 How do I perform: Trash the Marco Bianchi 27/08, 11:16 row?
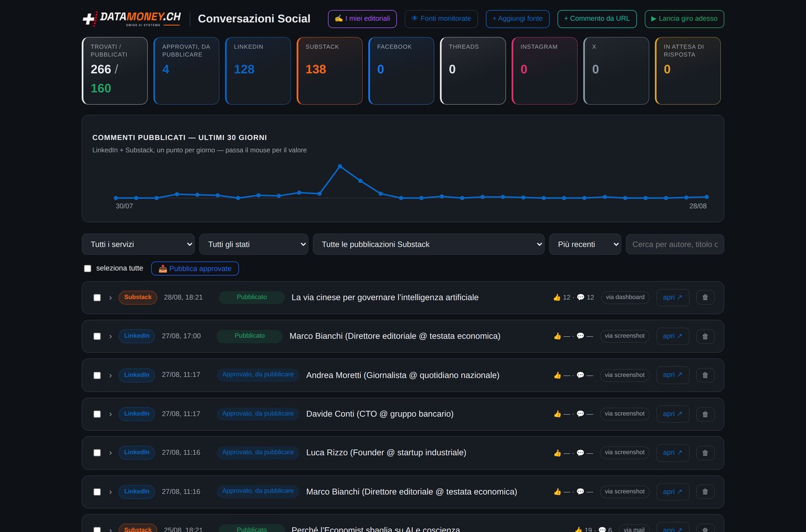pyautogui.click(x=705, y=492)
